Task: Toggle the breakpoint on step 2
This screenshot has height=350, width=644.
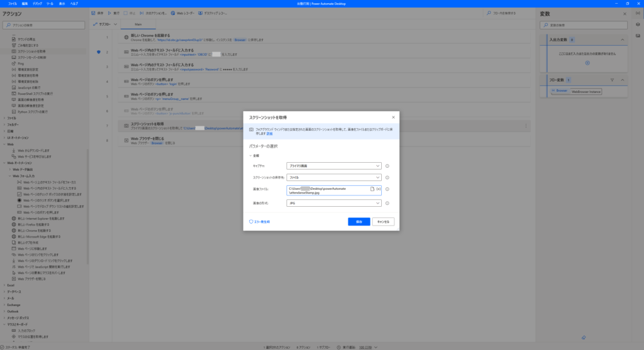Action: coord(99,52)
